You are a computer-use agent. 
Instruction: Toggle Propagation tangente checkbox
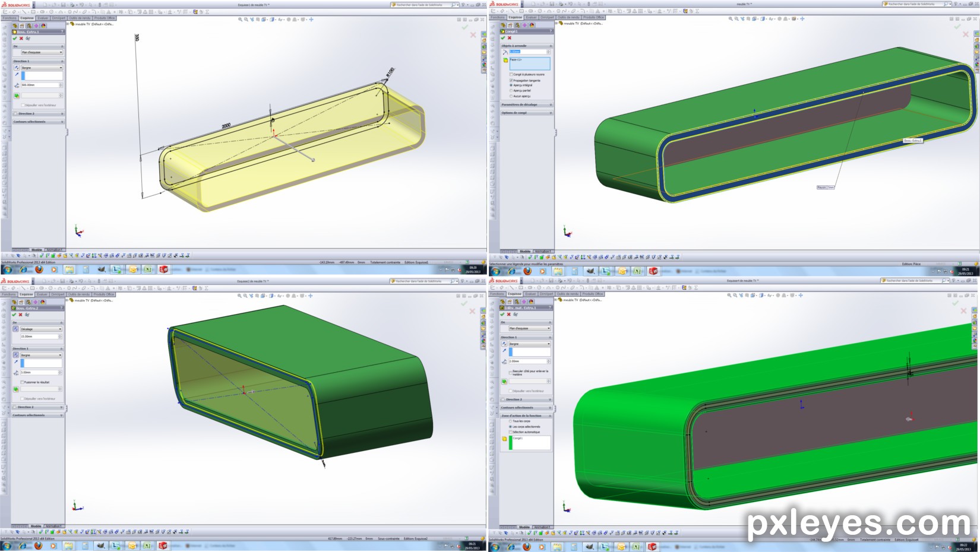(x=511, y=80)
